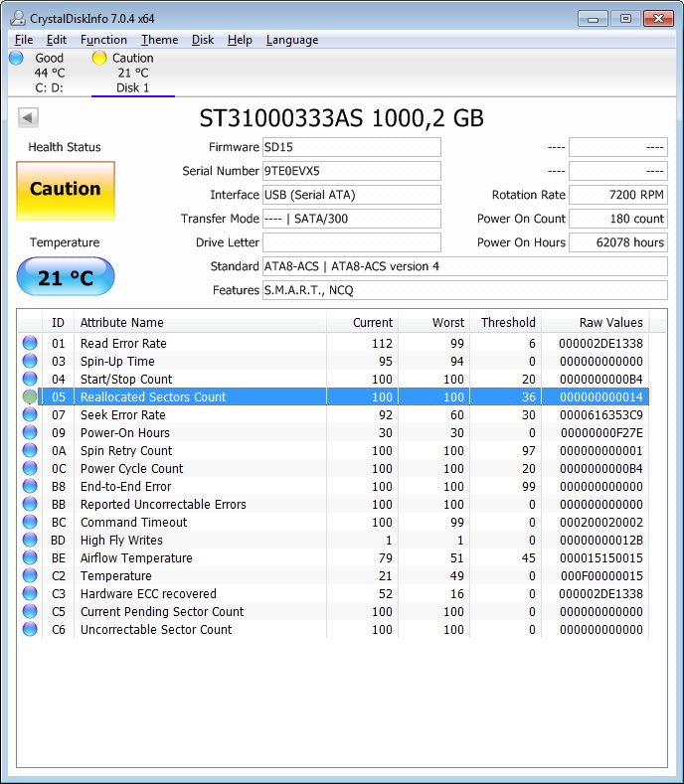Open the Help menu
The image size is (684, 784).
[x=240, y=40]
